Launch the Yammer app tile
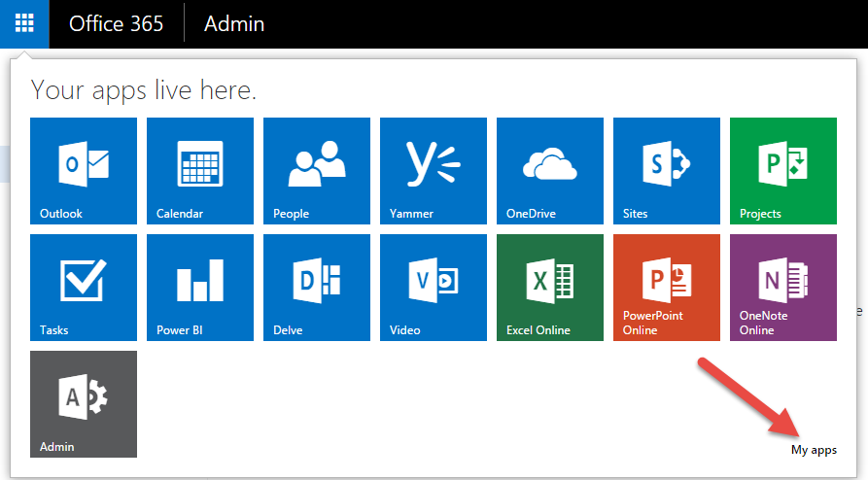Screen dimensions: 868x480 (434, 171)
